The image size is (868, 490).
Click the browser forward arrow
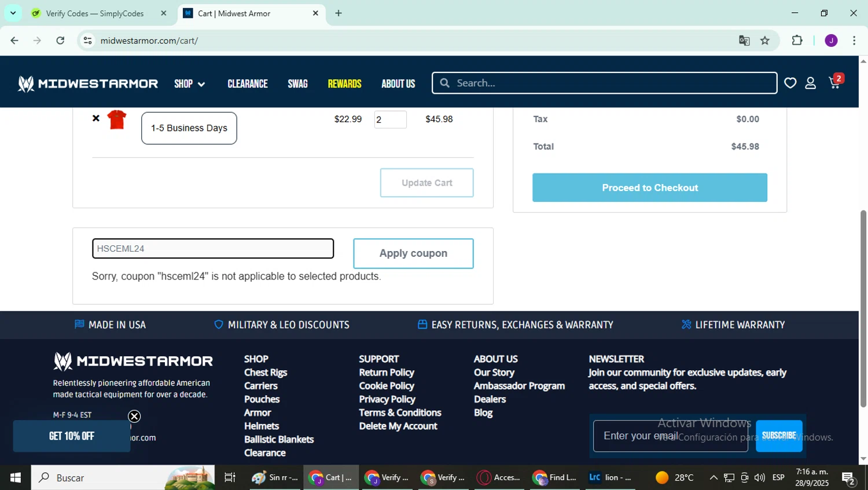pyautogui.click(x=37, y=40)
